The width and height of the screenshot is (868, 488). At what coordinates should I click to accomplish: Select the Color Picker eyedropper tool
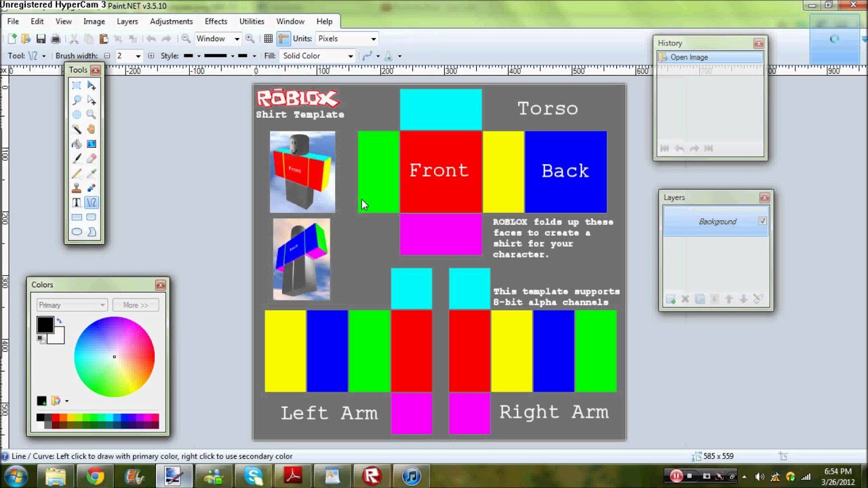(x=91, y=173)
